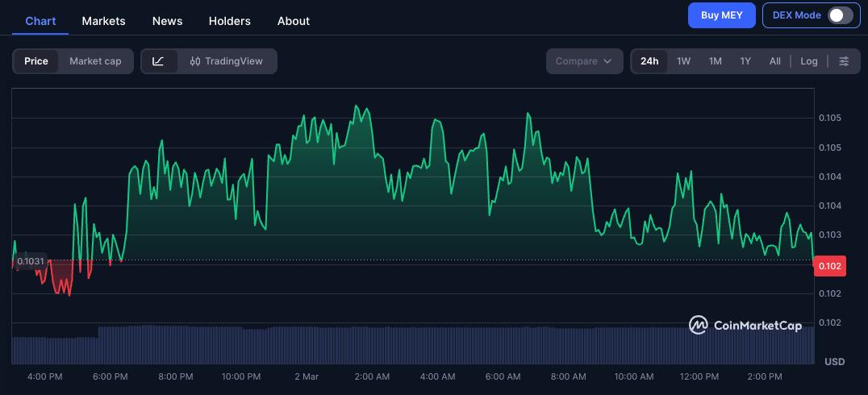Show All time price history
The height and width of the screenshot is (395, 868).
pos(775,61)
